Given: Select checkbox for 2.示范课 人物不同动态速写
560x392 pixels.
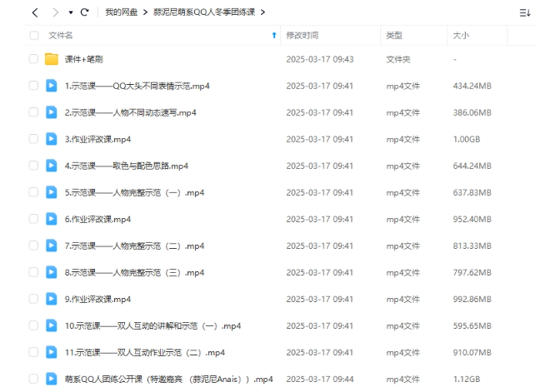Looking at the screenshot, I should (x=33, y=112).
